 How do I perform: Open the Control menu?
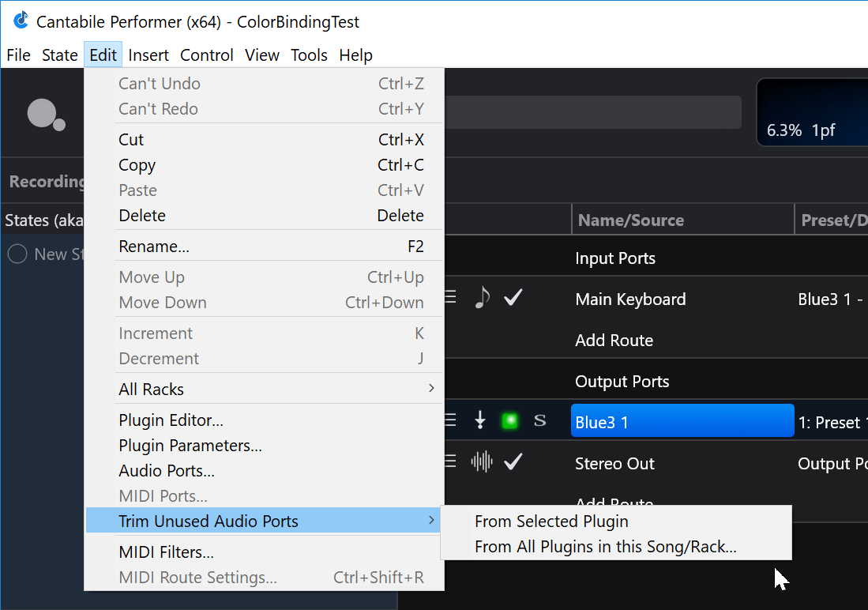(x=206, y=55)
